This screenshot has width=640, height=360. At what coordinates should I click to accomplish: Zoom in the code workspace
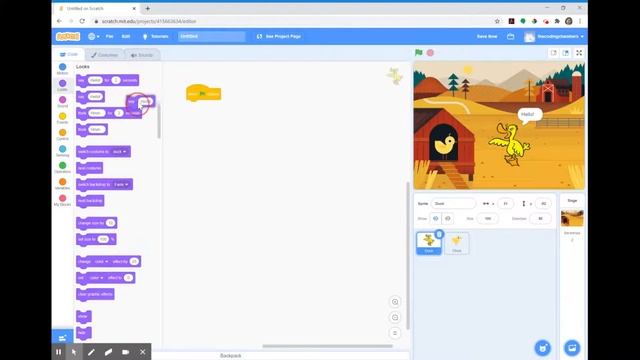pos(395,302)
